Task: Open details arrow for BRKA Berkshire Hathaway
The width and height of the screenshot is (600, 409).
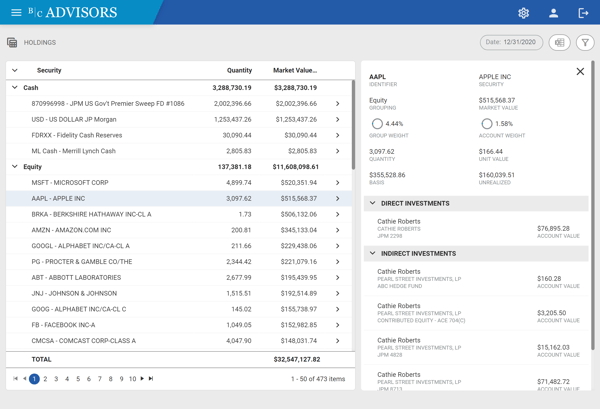Action: point(338,214)
